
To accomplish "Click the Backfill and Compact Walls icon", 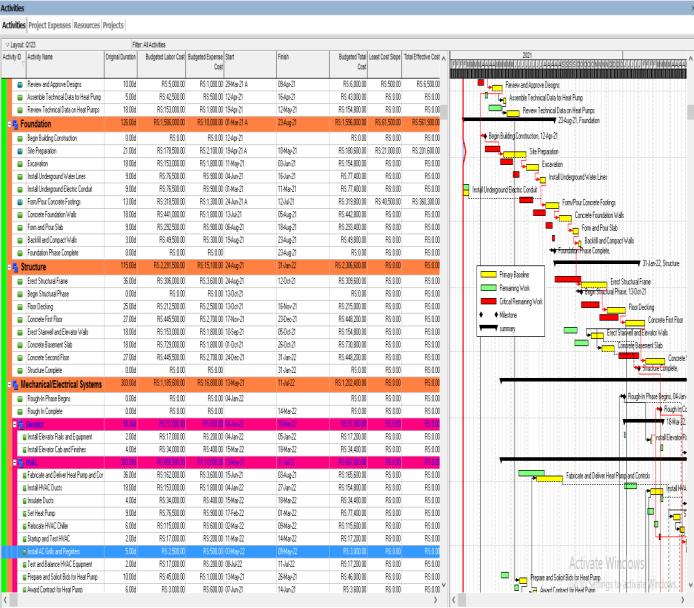I will point(20,241).
